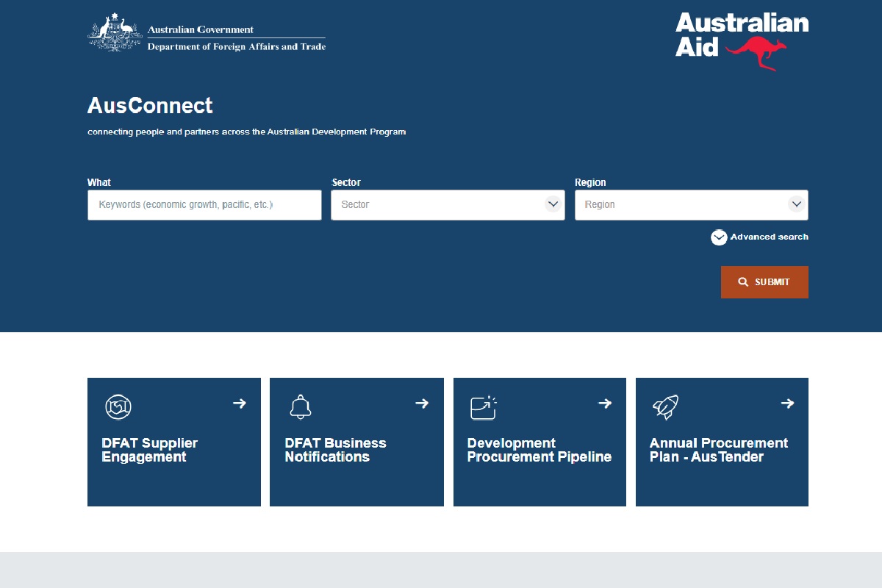Click the Australian Government coat of arms logo
This screenshot has height=588, width=882.
tap(115, 33)
